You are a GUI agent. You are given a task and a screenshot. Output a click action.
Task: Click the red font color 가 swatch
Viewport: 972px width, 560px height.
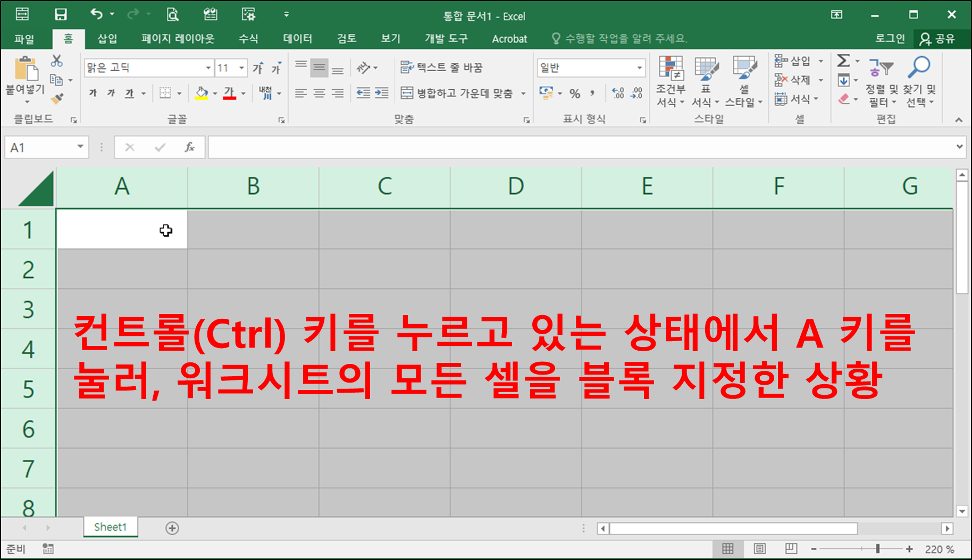click(229, 93)
